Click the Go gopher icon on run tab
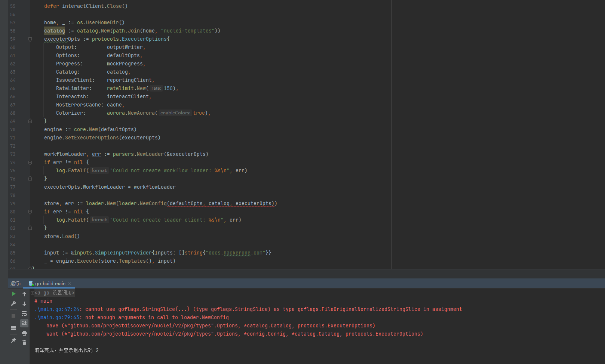Screen dimensions: 605x364 31,283
